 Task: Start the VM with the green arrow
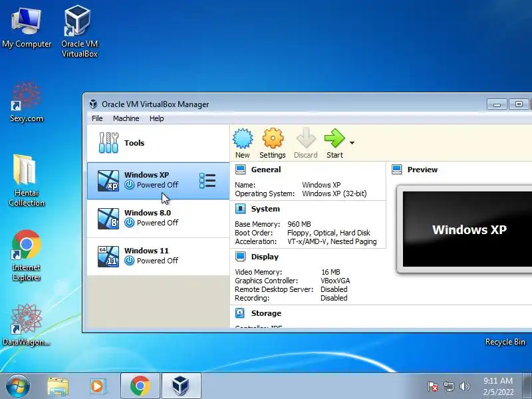334,138
